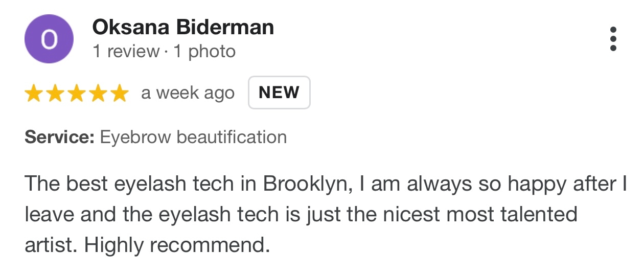The image size is (644, 275).
Task: Click the first yellow rating star
Action: tap(34, 94)
